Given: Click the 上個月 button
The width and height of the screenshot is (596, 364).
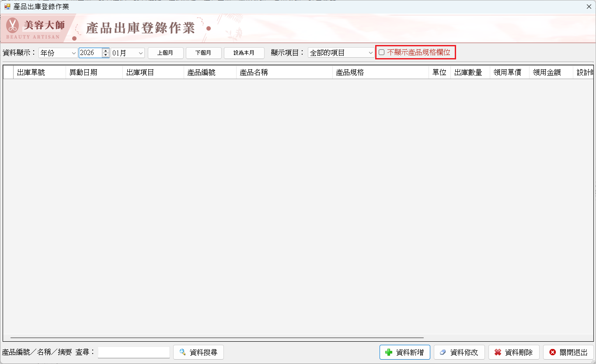Looking at the screenshot, I should tap(165, 52).
